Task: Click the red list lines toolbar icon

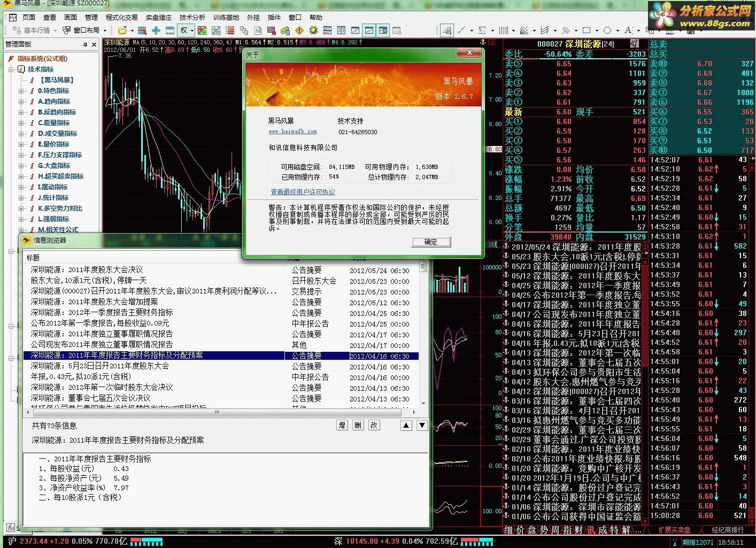Action: coord(230,30)
